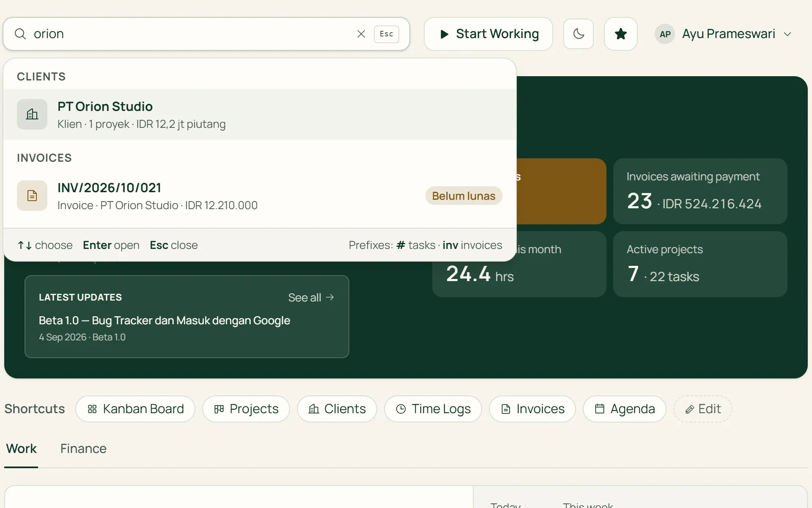Clear the search text with the X icon
The image size is (812, 508).
pyautogui.click(x=361, y=34)
